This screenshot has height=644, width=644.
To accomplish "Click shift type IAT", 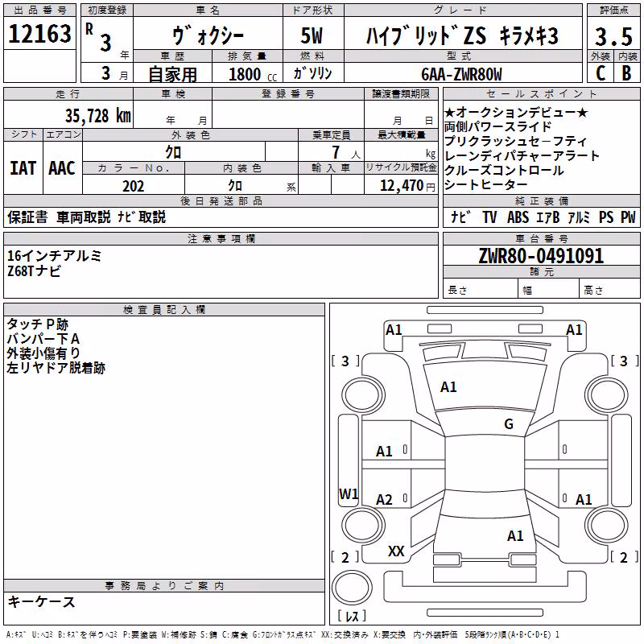I will 23,168.
